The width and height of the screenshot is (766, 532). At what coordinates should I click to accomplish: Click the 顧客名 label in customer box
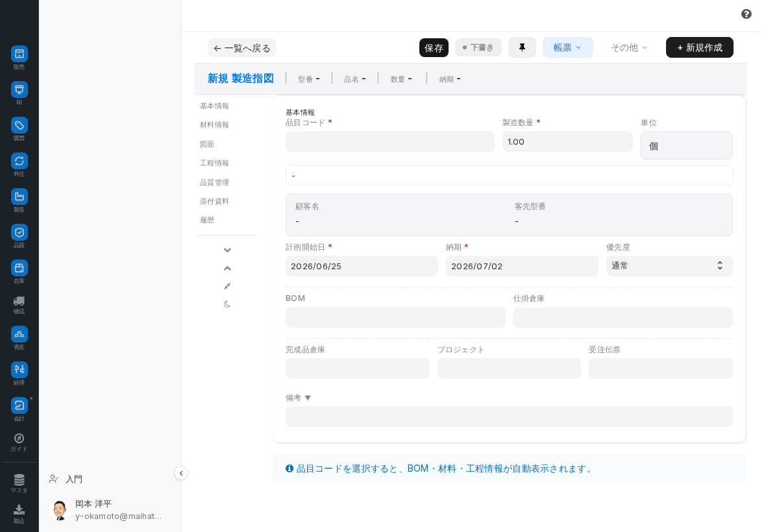coord(307,206)
